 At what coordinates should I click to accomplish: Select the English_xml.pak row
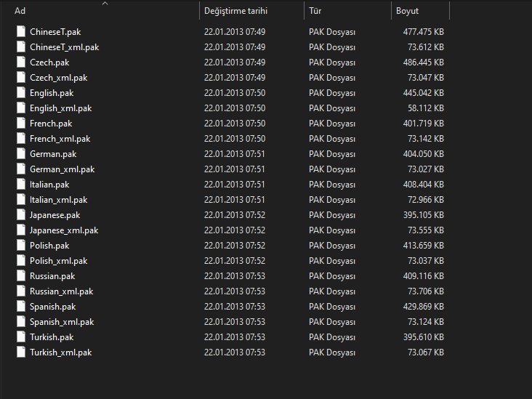click(x=230, y=108)
